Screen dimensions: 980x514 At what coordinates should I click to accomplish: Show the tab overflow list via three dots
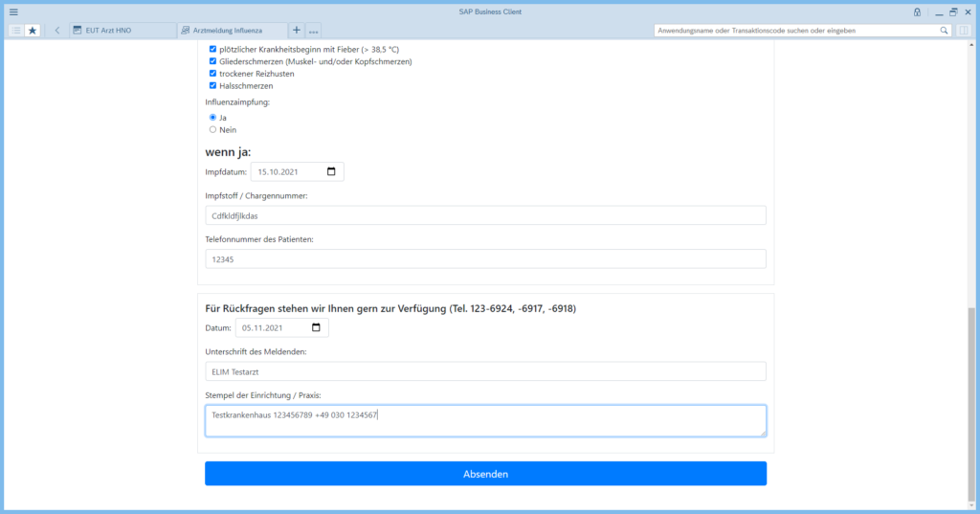click(314, 31)
